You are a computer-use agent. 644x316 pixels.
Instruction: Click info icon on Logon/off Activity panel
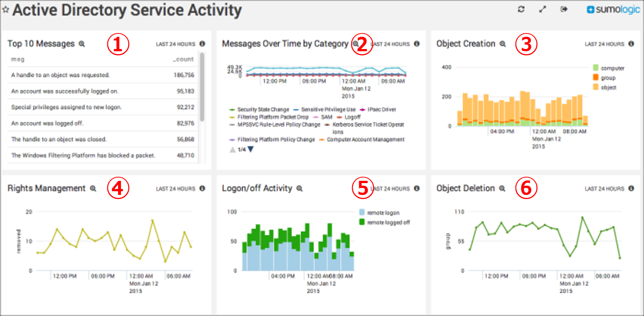click(x=417, y=189)
